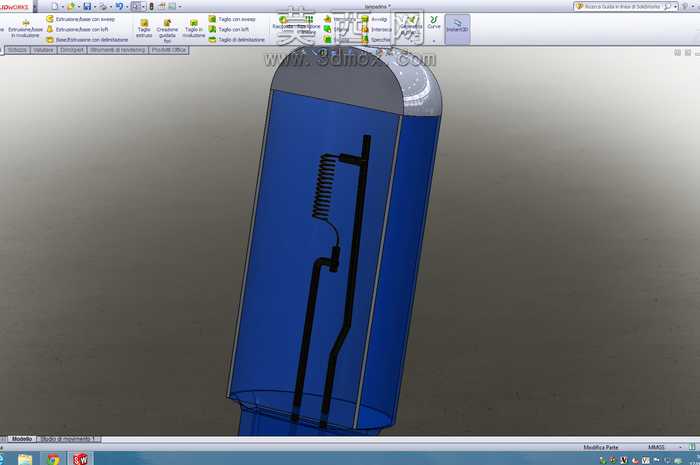Choose Taglio con sweep
This screenshot has width=700, height=465.
pyautogui.click(x=232, y=19)
